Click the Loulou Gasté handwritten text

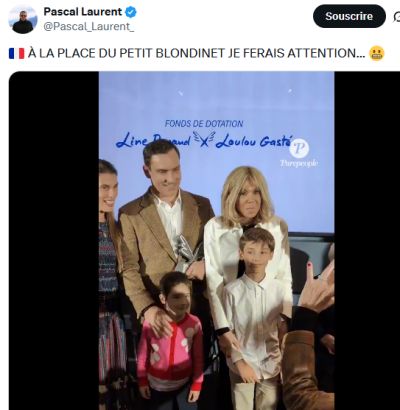click(254, 141)
